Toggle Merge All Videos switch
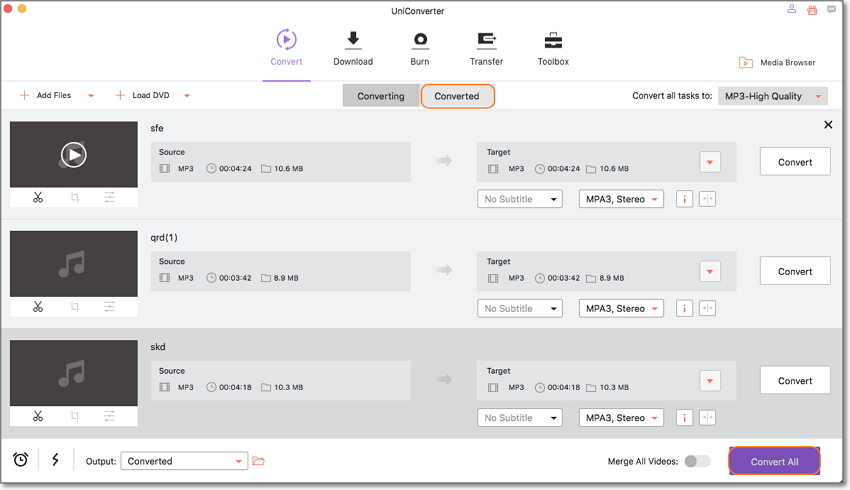The image size is (850, 490). [697, 461]
